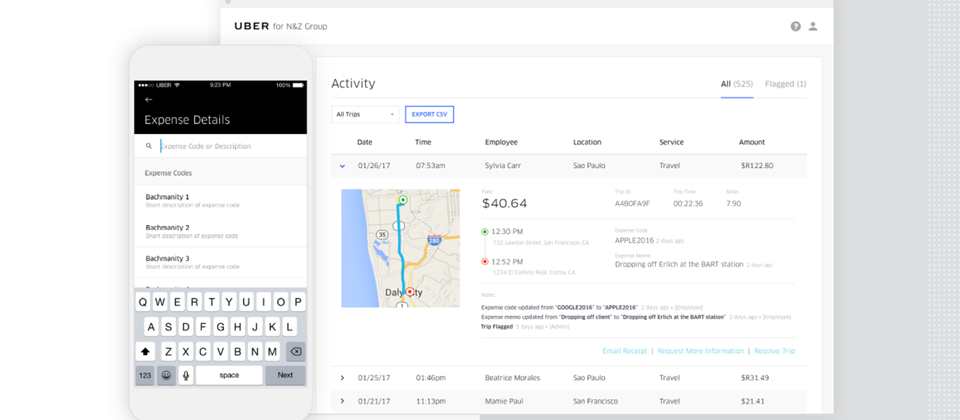The width and height of the screenshot is (960, 420).
Task: Tap the Expense Codes section header
Action: point(220,173)
